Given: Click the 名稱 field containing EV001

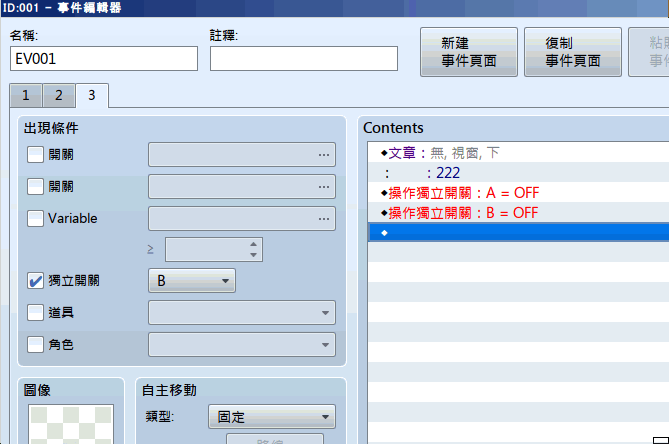Looking at the screenshot, I should 104,58.
